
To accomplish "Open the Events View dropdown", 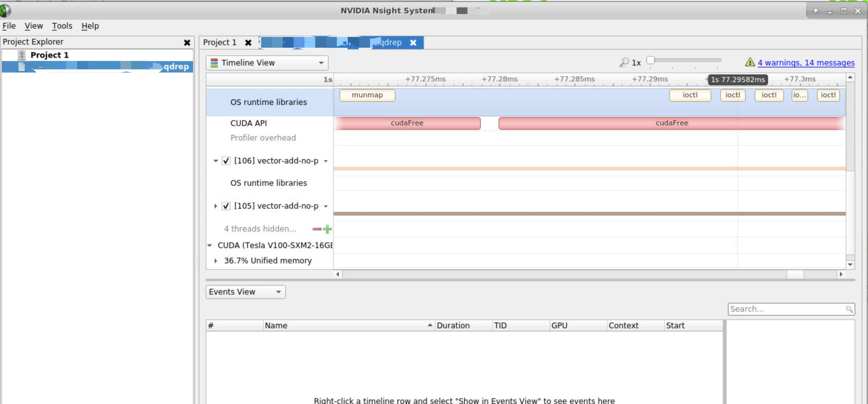I will pyautogui.click(x=245, y=292).
